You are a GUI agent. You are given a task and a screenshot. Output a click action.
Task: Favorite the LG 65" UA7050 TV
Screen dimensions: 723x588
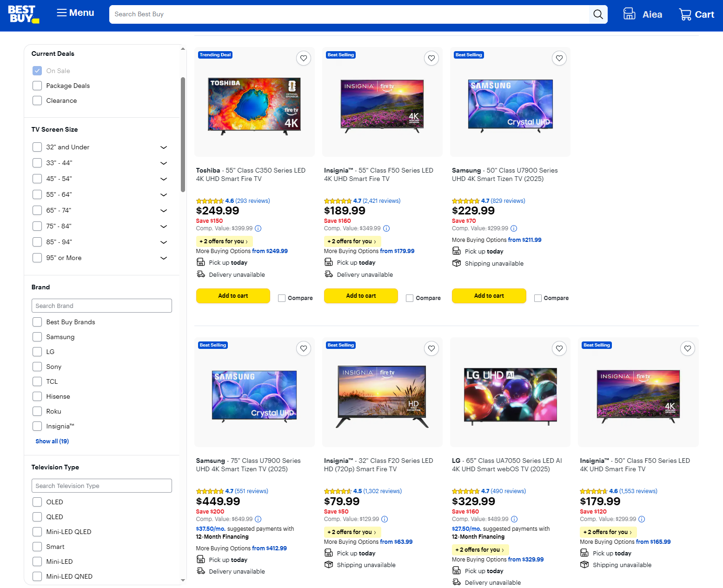point(559,348)
